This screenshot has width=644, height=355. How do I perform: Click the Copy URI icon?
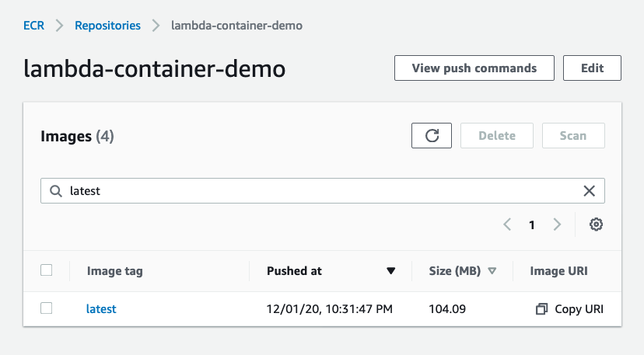click(x=542, y=309)
